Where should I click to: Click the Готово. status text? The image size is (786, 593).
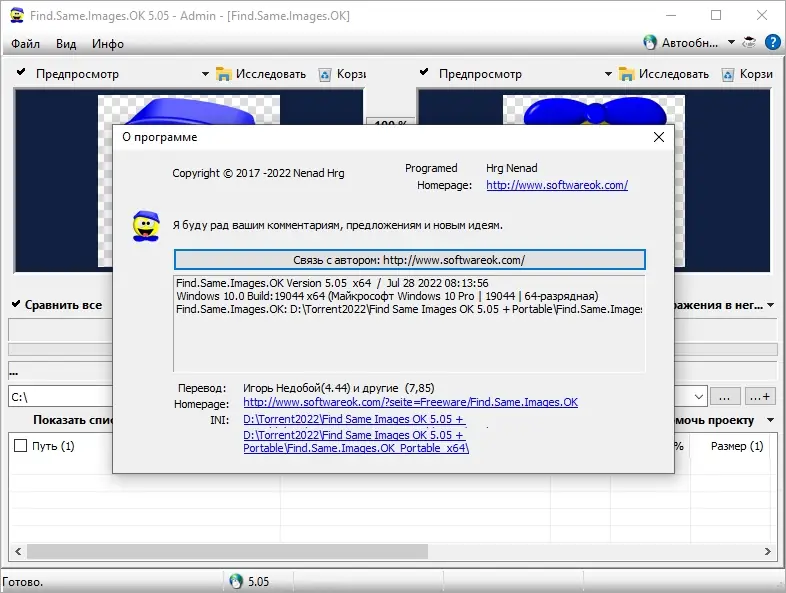coord(23,582)
